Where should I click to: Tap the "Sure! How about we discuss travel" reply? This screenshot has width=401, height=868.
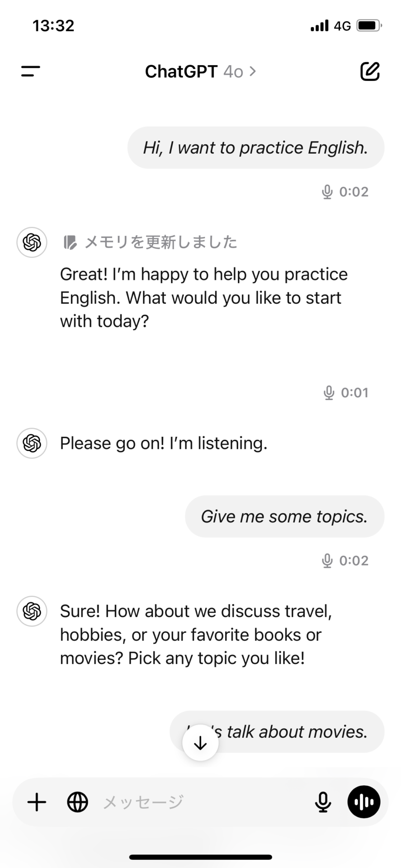pyautogui.click(x=196, y=635)
